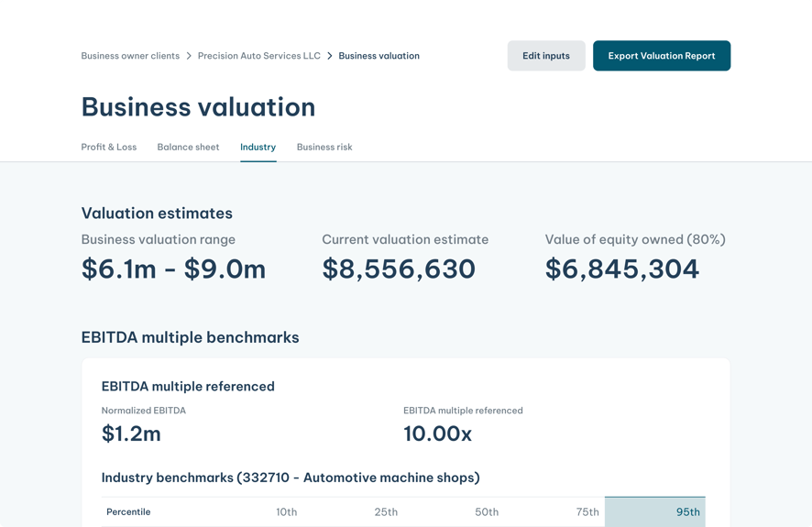Go to the Business risk tab

coord(324,147)
